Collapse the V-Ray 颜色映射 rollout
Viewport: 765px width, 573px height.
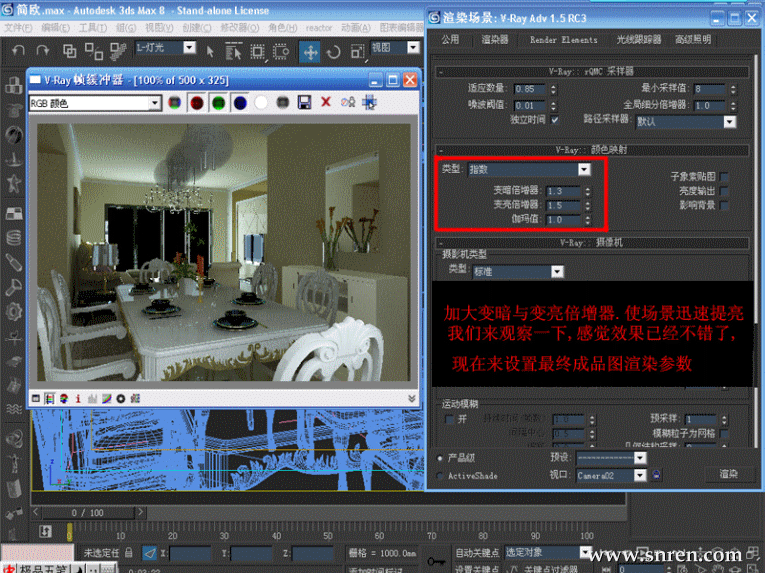[x=592, y=150]
